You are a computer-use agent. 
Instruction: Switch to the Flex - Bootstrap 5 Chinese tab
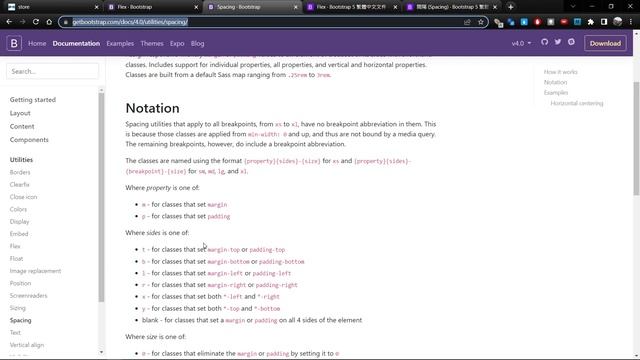(x=351, y=7)
